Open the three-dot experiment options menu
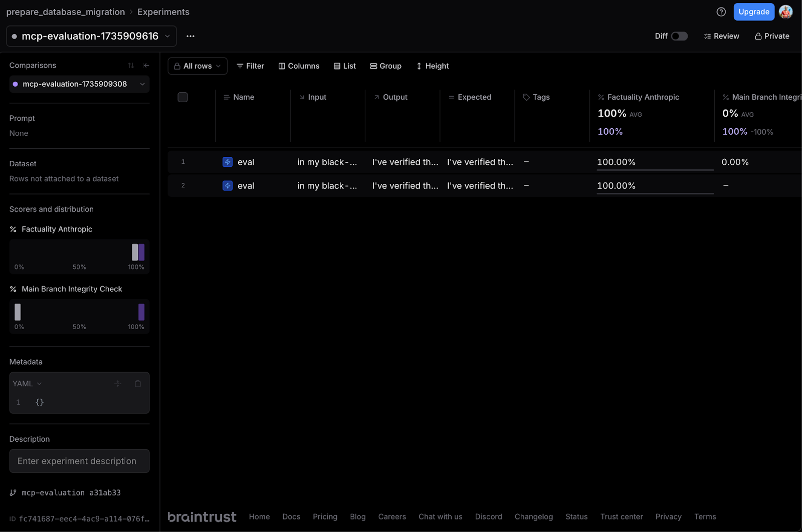Viewport: 802px width, 532px height. (190, 36)
